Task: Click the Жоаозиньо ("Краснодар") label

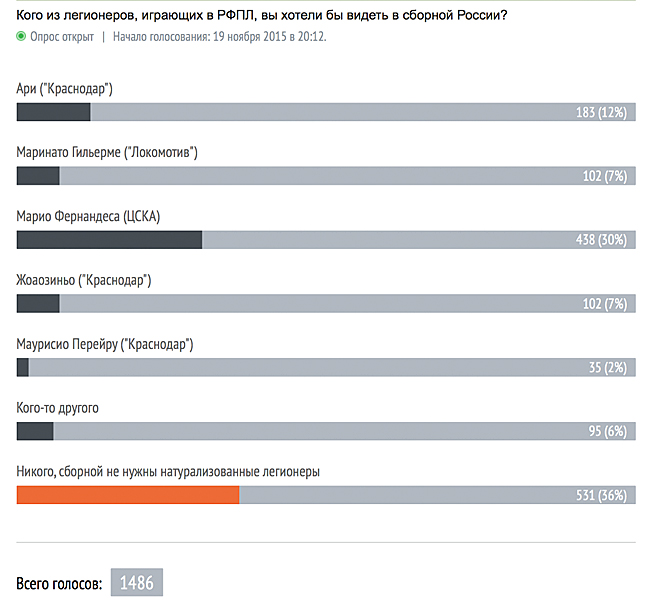Action: click(x=84, y=280)
